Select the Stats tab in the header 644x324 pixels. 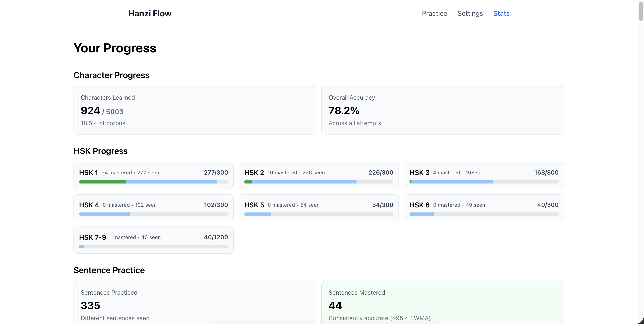[501, 13]
